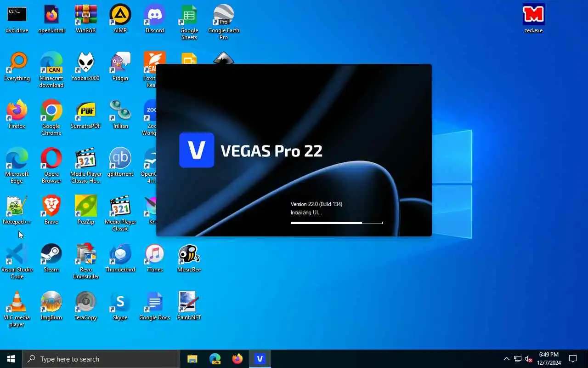
Task: Launch iTunes from the desktop
Action: (155, 258)
